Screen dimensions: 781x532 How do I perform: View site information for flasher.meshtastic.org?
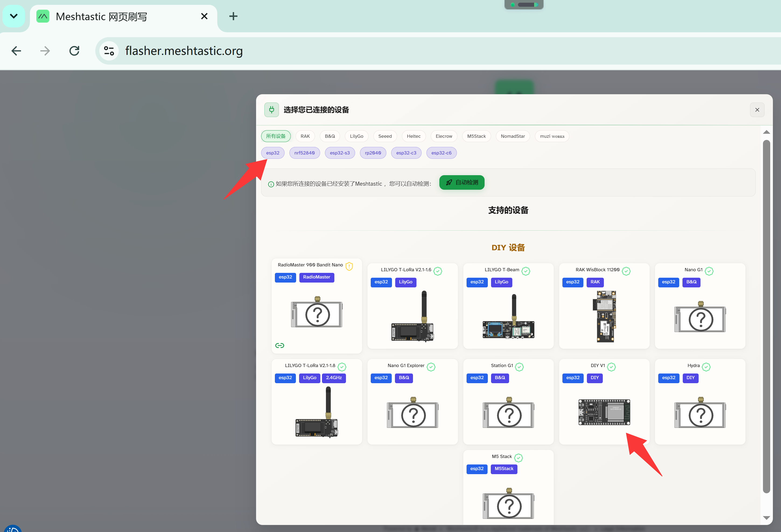coord(109,51)
